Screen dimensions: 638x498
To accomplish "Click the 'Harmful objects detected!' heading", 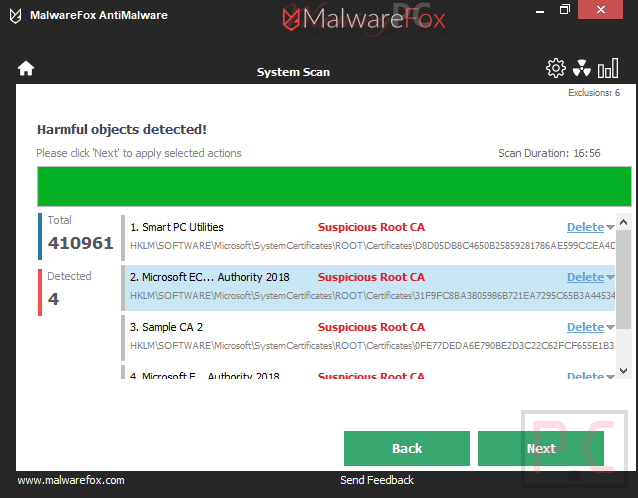I will click(122, 129).
